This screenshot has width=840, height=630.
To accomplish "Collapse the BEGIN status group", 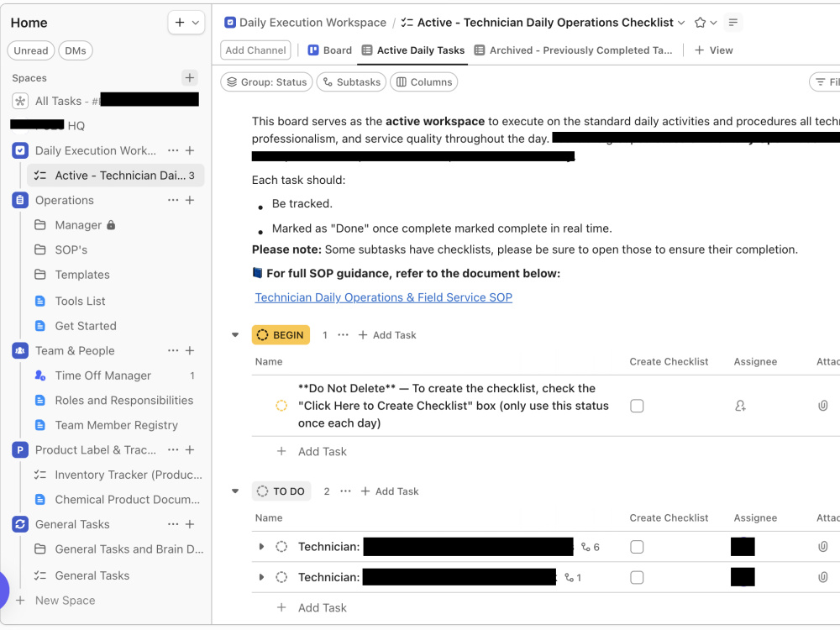I will (x=234, y=335).
